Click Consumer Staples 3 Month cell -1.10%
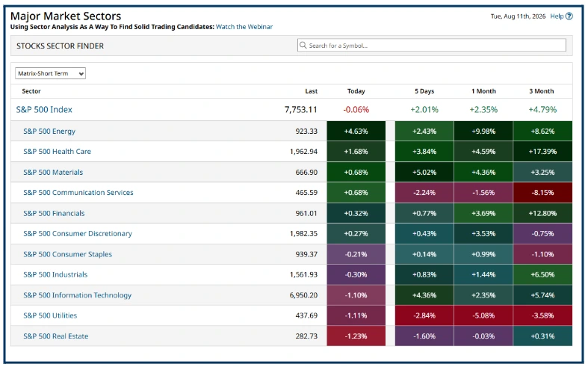The width and height of the screenshot is (588, 367). 542,254
